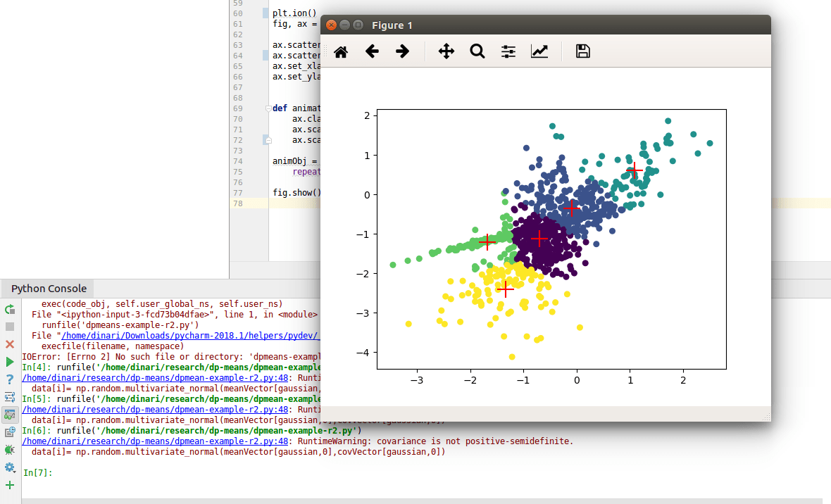Reset the plot to its home view

click(x=340, y=51)
